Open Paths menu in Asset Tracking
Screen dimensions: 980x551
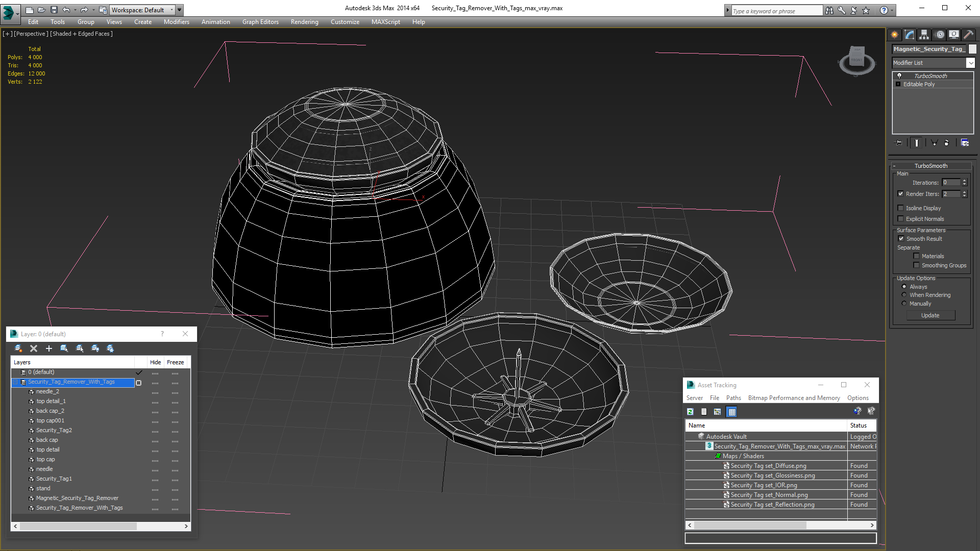click(733, 398)
